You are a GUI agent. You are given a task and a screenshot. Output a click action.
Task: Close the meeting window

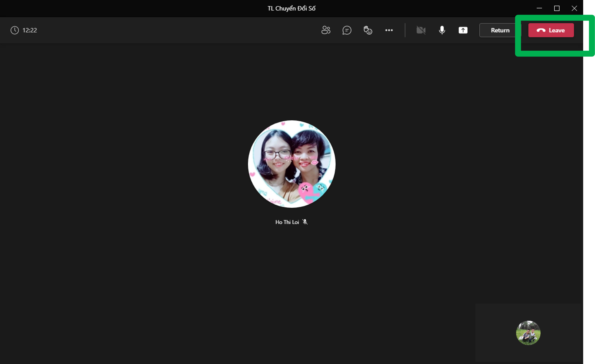574,9
